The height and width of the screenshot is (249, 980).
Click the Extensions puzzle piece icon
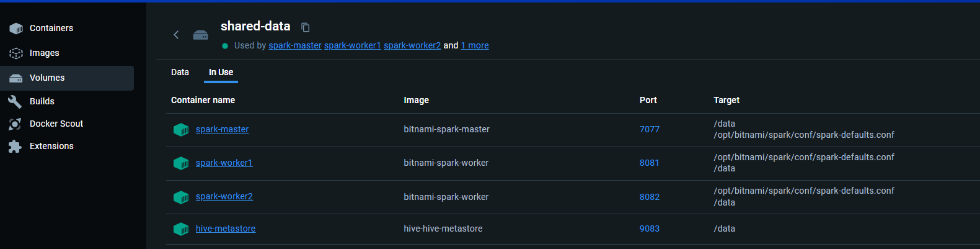click(15, 147)
